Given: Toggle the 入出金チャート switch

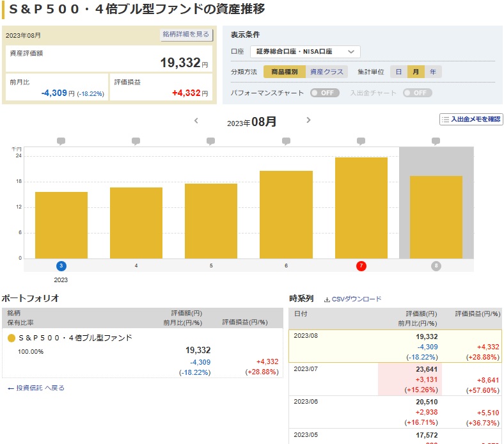Looking at the screenshot, I should click(417, 93).
